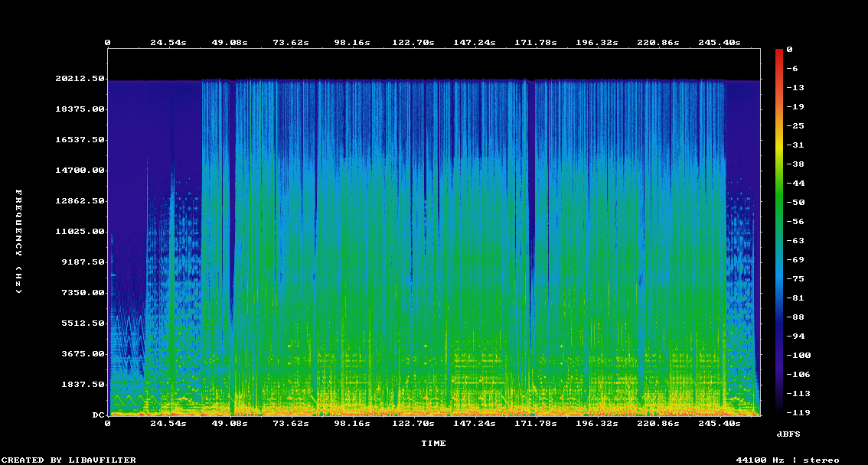Click the "CREATED BY LIBAVFILTER" text
Screen dimensions: 868x465
pyautogui.click(x=69, y=460)
